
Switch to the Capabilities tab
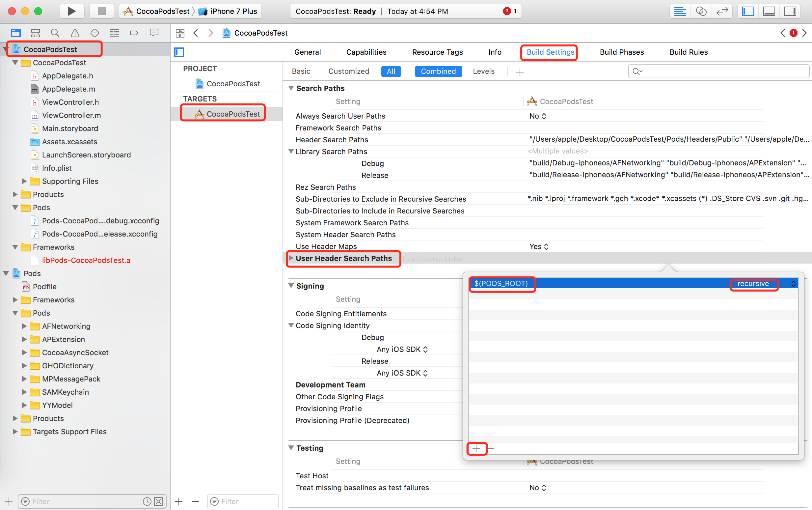(366, 52)
